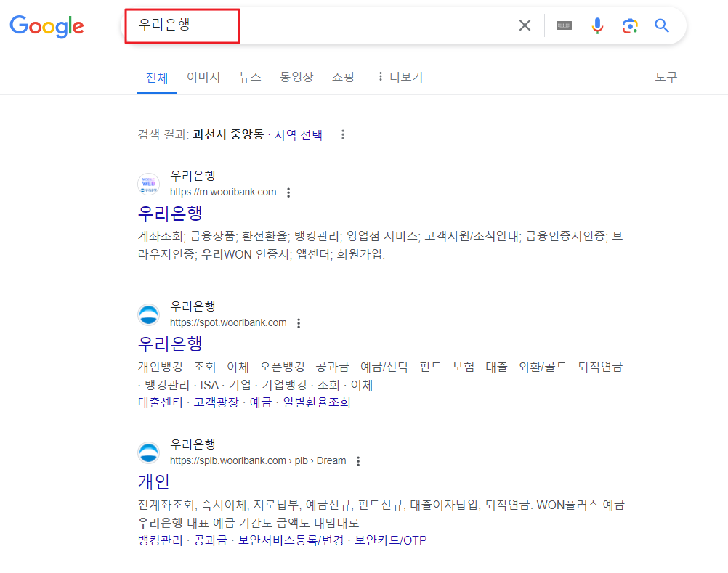Image resolution: width=728 pixels, height=573 pixels.
Task: Open the 일별환율조회 sitelink
Action: pos(317,402)
